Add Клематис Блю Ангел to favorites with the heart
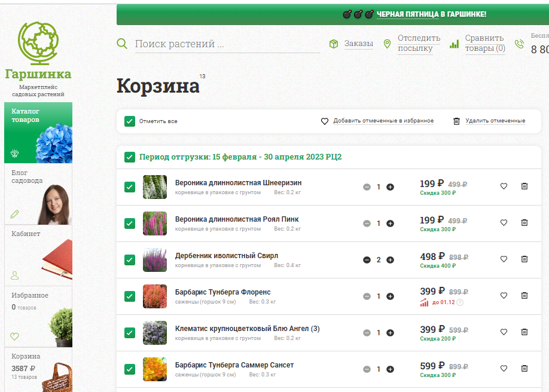Image resolution: width=549 pixels, height=392 pixels. (x=504, y=332)
